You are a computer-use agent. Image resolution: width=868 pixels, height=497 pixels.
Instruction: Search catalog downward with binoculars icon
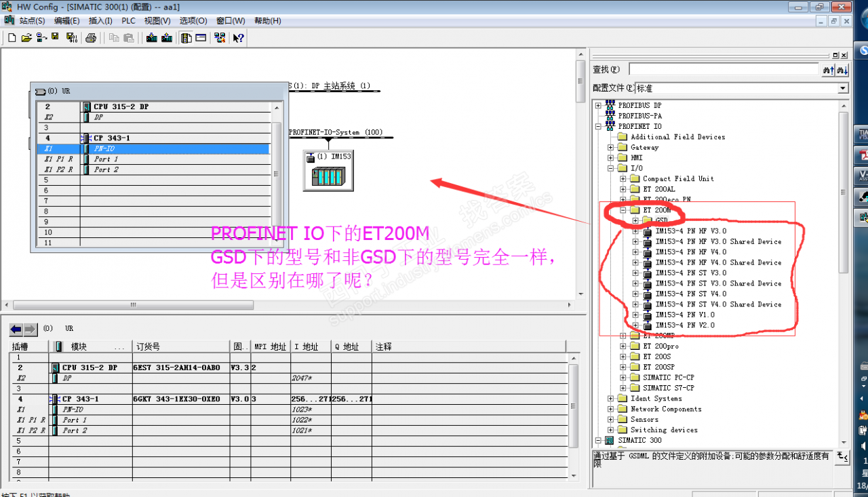[842, 70]
